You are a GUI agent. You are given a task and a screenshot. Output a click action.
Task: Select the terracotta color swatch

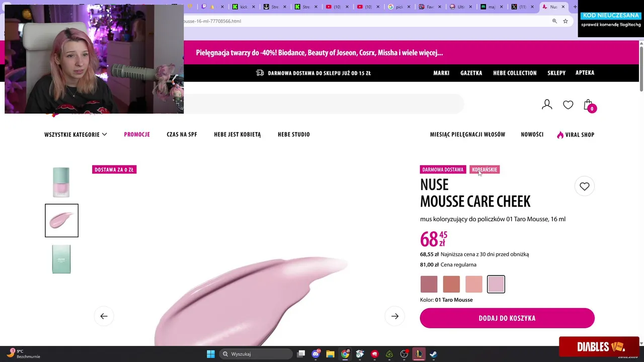[x=451, y=284]
